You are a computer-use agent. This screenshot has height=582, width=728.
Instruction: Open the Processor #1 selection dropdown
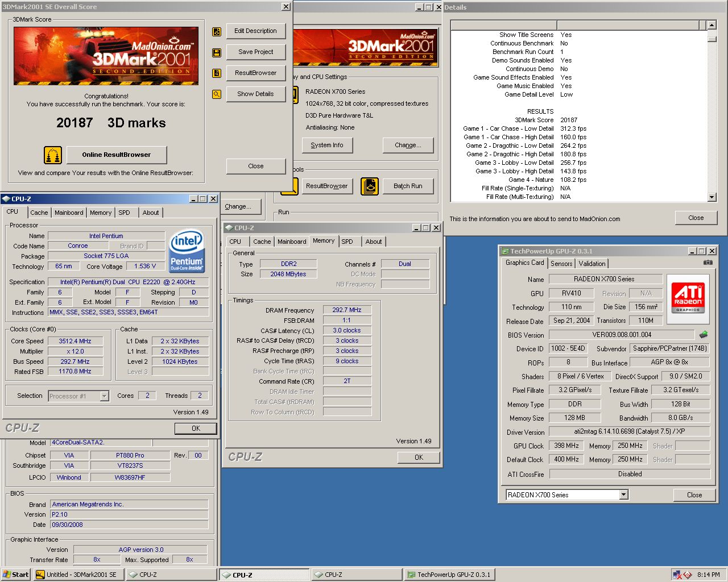[x=104, y=396]
